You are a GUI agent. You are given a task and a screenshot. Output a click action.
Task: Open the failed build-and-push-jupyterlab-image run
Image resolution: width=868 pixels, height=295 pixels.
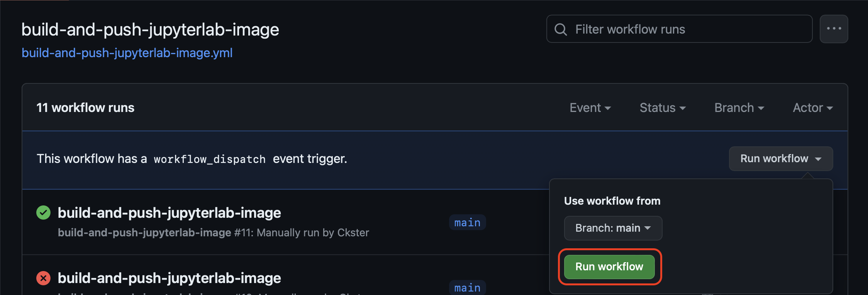click(169, 278)
